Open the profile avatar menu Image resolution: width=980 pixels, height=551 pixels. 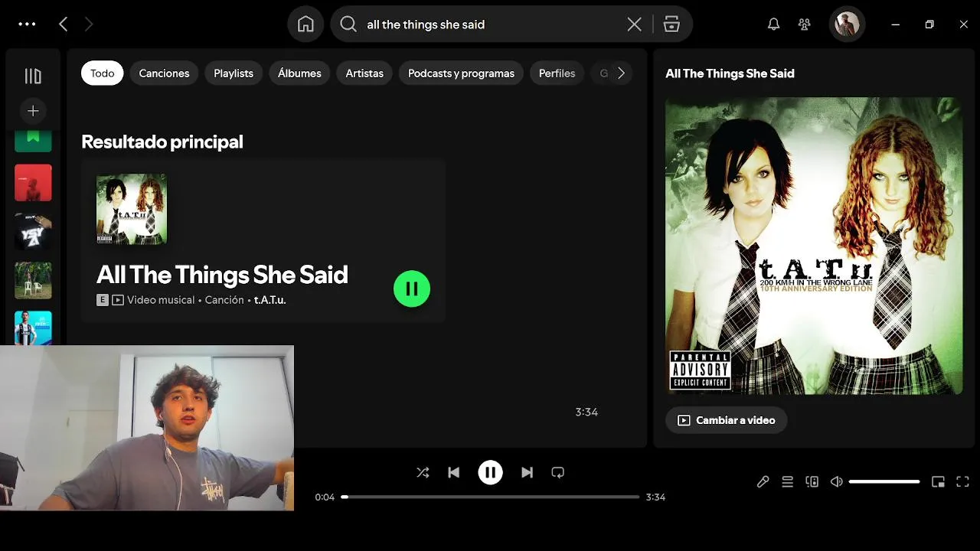point(847,24)
